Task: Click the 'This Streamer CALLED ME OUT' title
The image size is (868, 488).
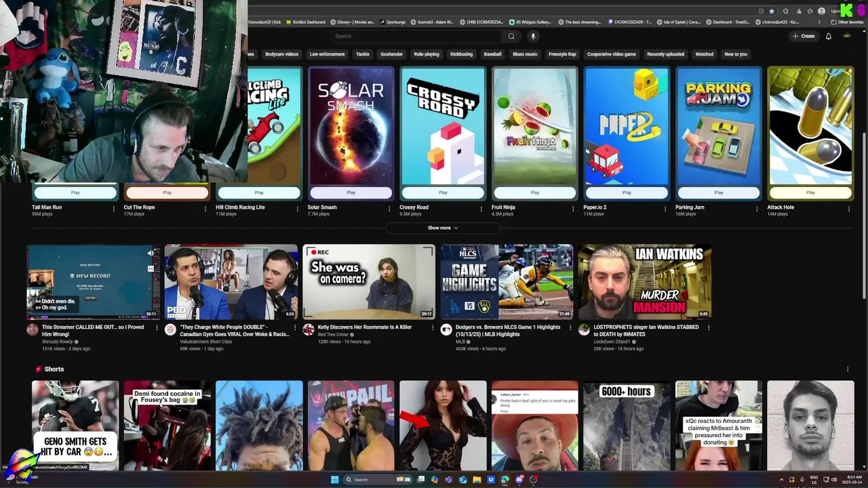Action: coord(93,330)
